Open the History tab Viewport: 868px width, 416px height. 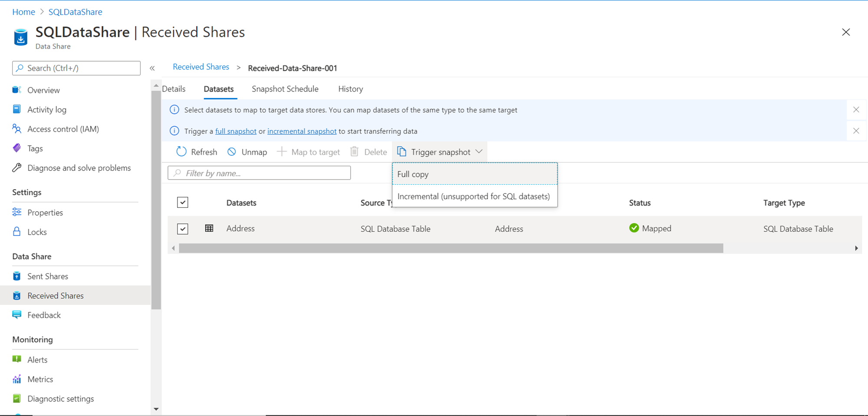[x=350, y=89]
